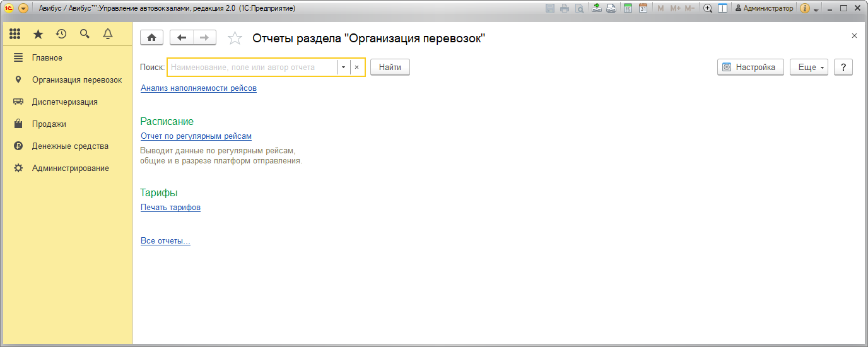Screen dimensions: 868x347
Task: Open the notifications bell icon
Action: [108, 34]
